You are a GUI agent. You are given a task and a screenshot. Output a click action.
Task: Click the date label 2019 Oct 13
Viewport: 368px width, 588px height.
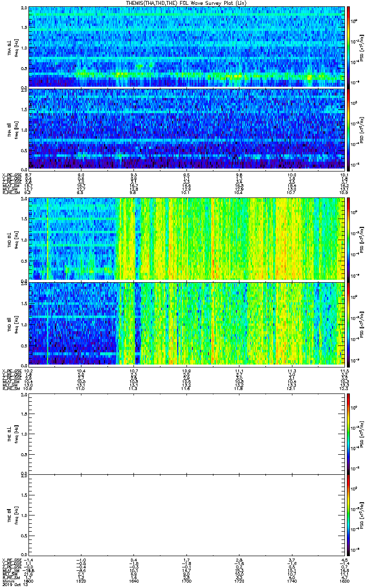14,585
